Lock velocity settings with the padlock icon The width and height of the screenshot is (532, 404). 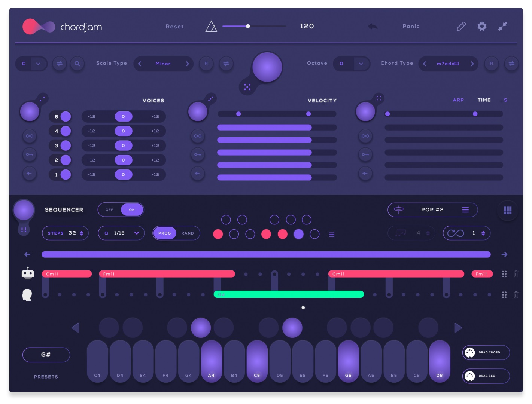click(x=198, y=154)
